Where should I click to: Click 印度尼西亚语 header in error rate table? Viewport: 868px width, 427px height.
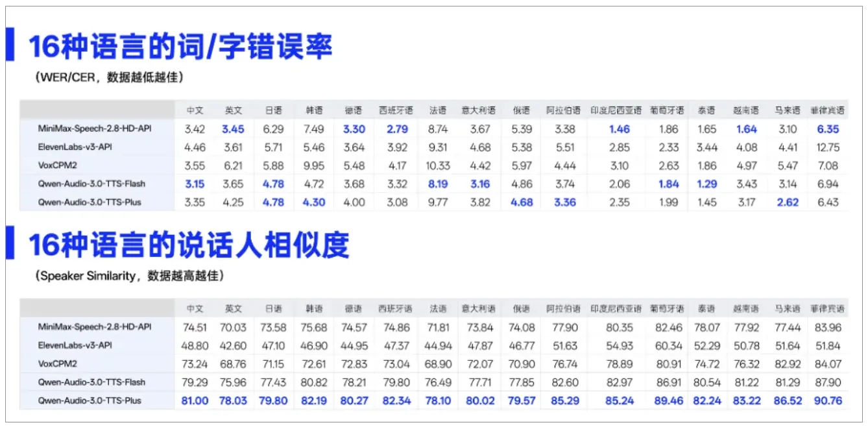616,110
